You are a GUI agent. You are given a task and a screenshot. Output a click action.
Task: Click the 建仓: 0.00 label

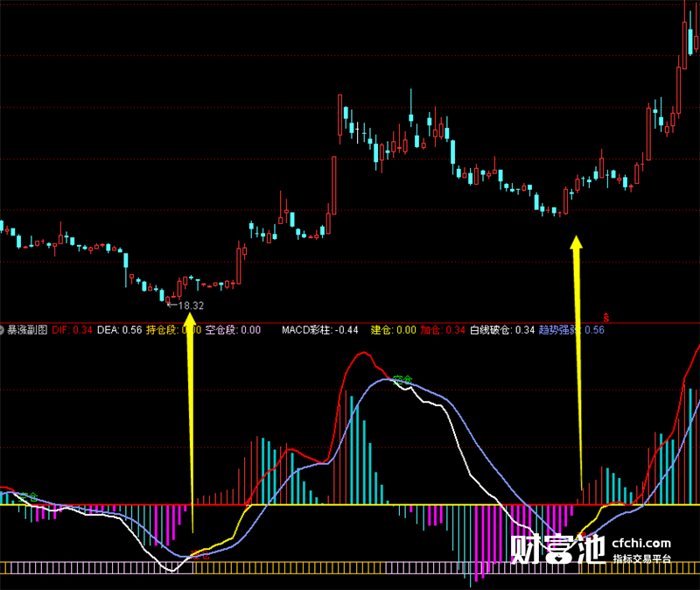coord(393,330)
